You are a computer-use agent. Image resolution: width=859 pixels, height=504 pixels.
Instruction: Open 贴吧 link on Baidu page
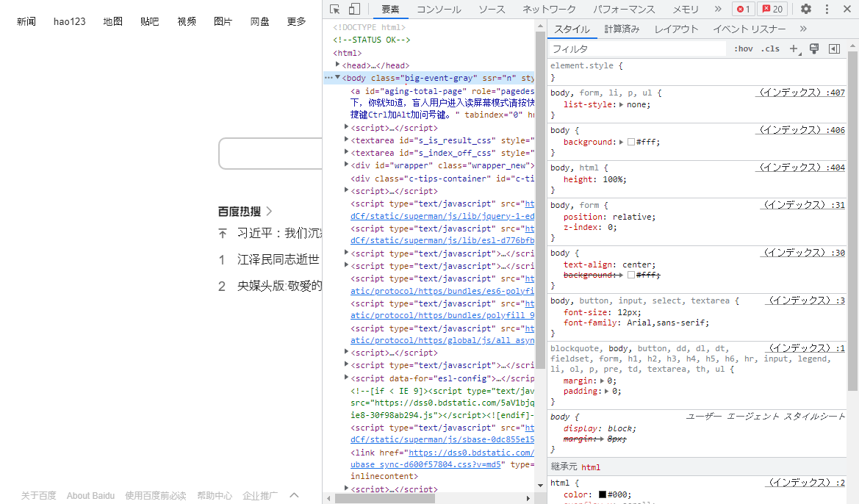150,21
